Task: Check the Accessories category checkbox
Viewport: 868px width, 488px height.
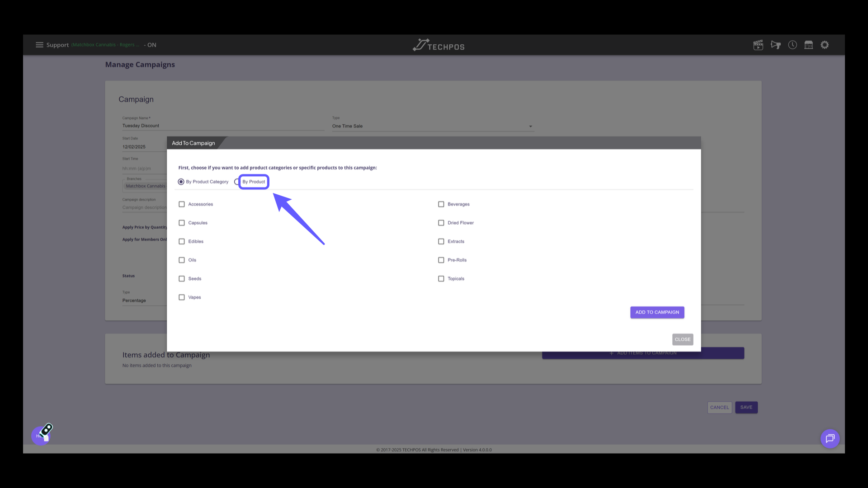Action: (182, 204)
